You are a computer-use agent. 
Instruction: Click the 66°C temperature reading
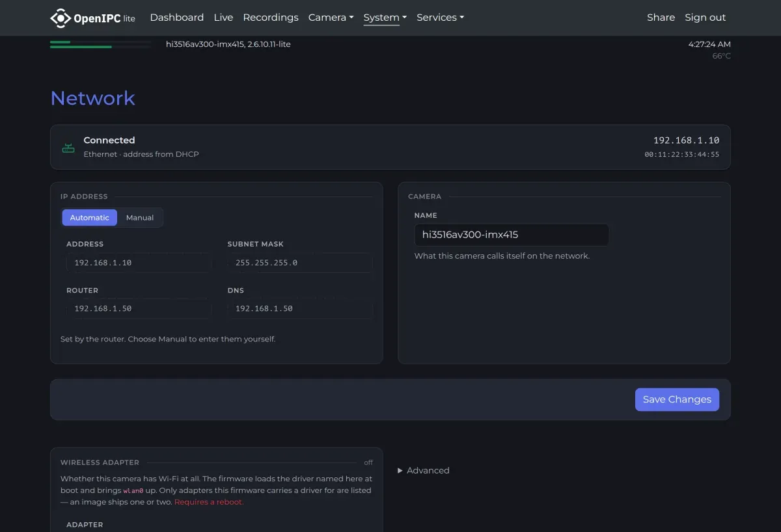pos(721,56)
